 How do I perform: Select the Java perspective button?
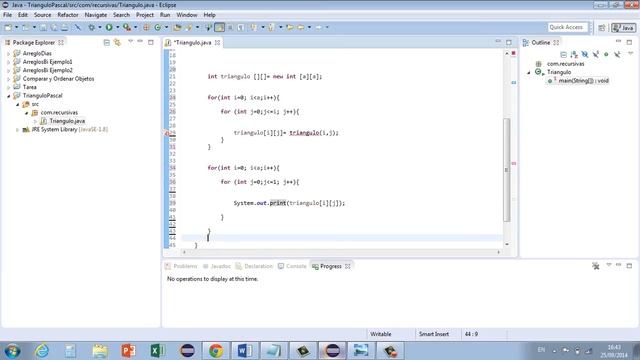(623, 28)
